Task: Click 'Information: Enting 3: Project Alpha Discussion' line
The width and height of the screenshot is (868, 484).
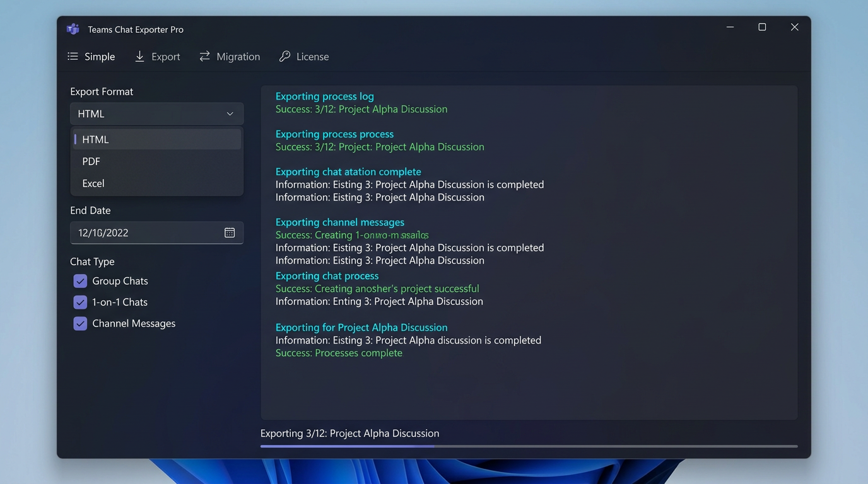Action: (379, 301)
